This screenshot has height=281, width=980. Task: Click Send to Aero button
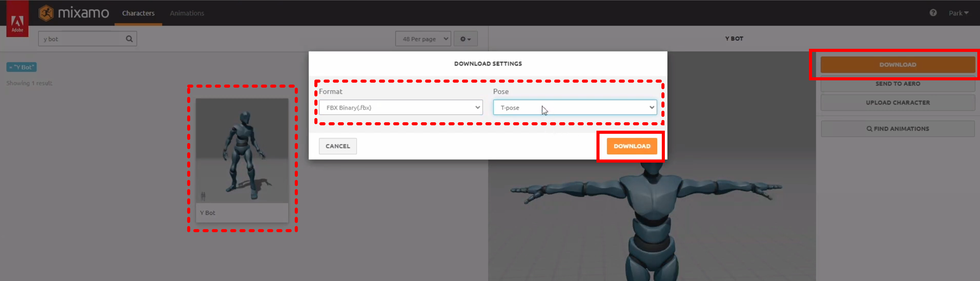pos(898,84)
